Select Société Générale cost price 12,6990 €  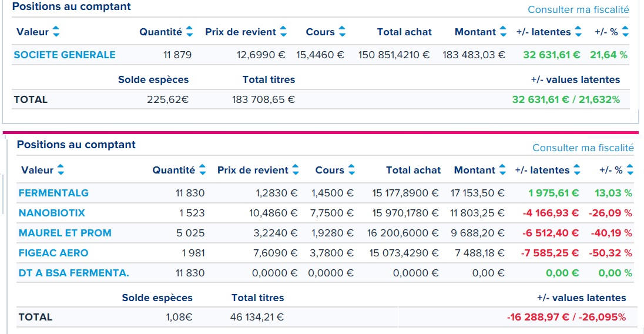[x=261, y=55]
